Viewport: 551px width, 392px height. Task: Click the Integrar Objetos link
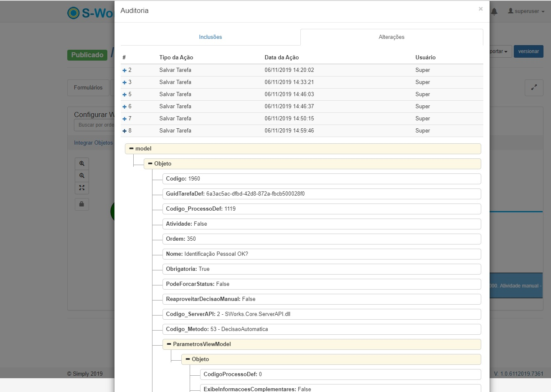(94, 143)
